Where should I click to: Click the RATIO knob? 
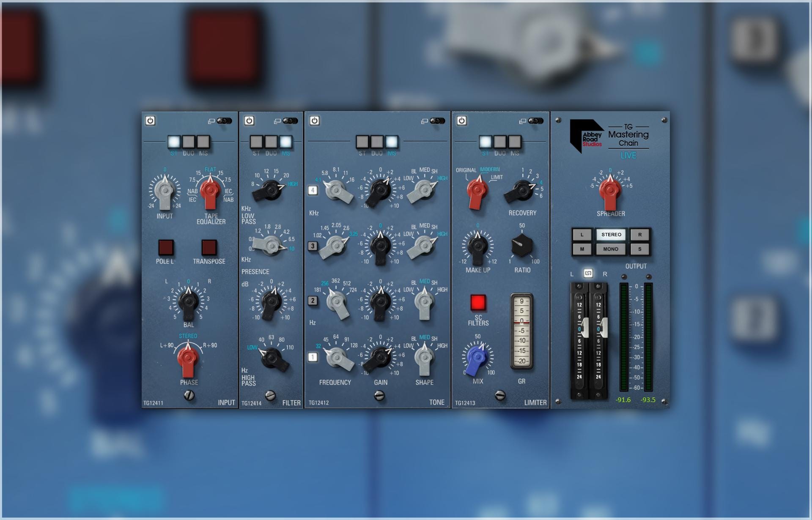click(522, 246)
